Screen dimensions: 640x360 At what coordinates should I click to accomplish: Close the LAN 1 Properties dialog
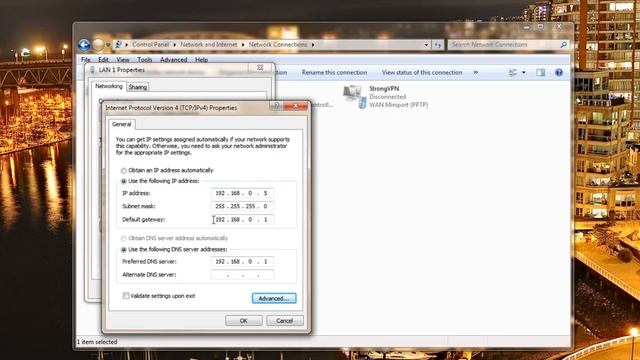pos(260,68)
